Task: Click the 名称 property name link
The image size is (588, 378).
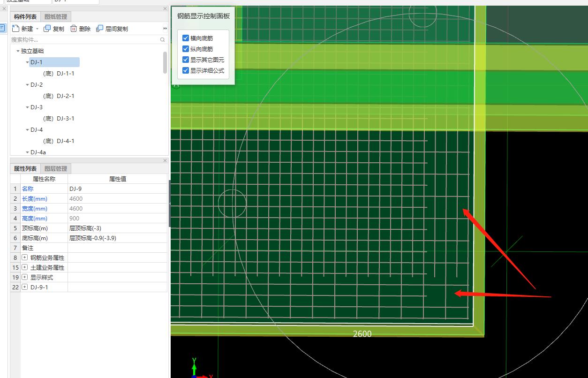Action: tap(28, 189)
